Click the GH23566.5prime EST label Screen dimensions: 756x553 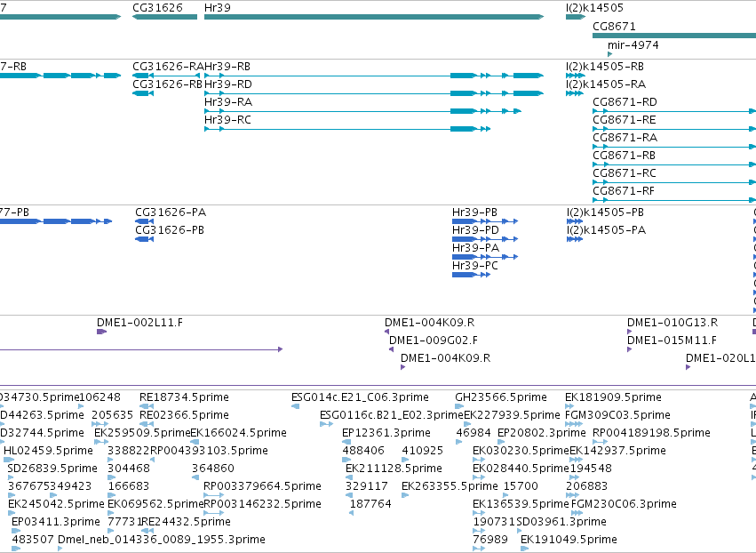501,397
